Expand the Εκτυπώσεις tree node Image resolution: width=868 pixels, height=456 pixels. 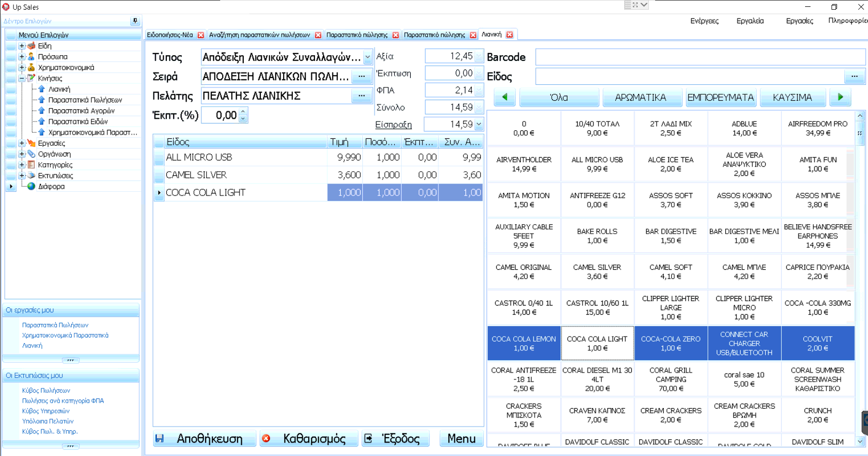point(22,176)
